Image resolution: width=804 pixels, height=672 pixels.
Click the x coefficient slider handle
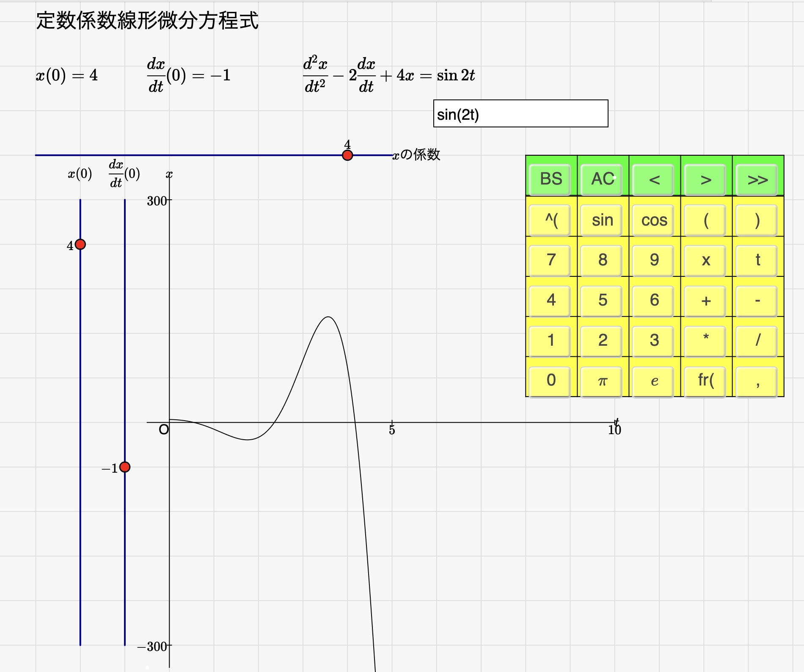pos(347,155)
